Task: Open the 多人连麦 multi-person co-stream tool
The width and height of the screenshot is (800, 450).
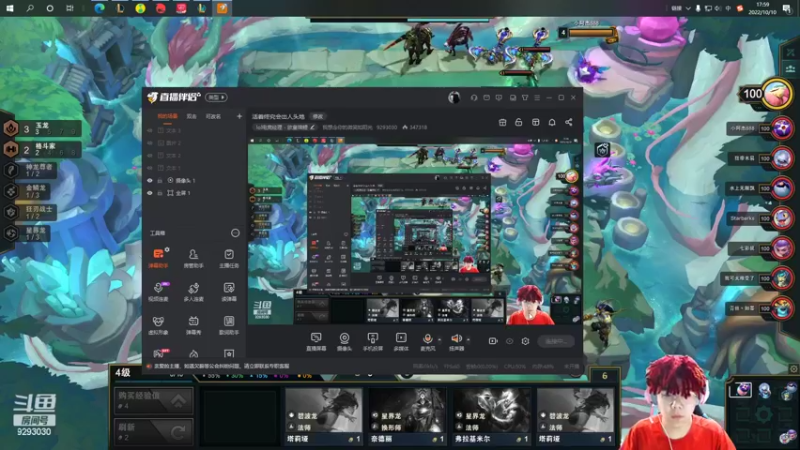Action: [x=193, y=292]
